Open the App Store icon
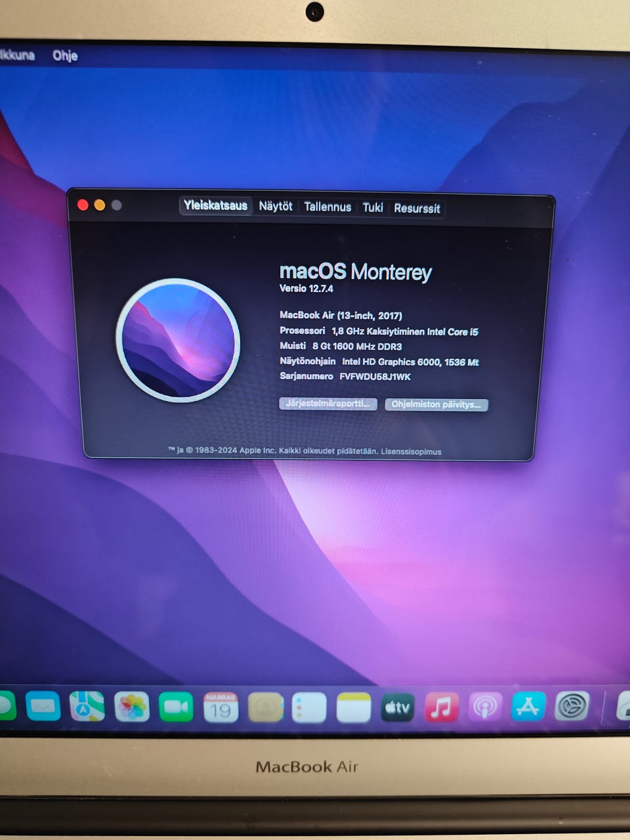 [529, 706]
